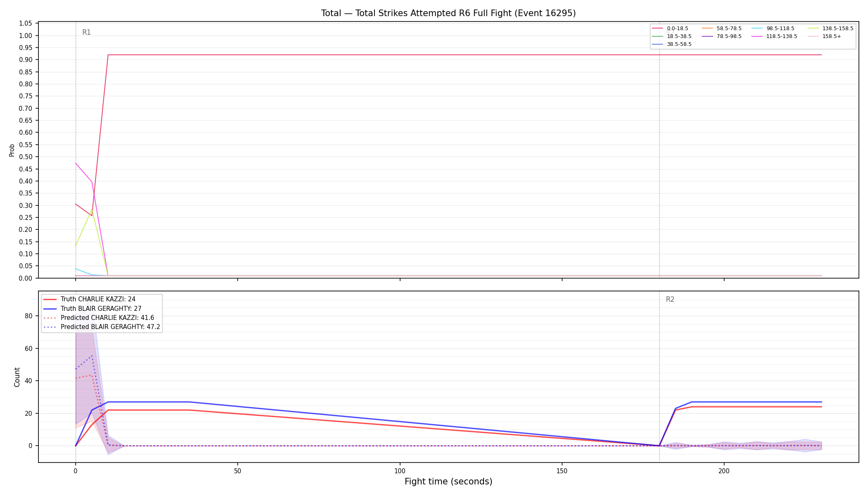This screenshot has width=868, height=496.
Task: Click the Truth BLAIR GERAGHTY: 27 legend entry
Action: click(101, 309)
